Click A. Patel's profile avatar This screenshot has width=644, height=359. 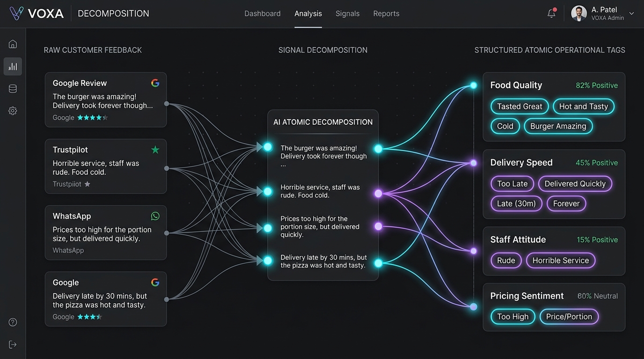tap(579, 14)
